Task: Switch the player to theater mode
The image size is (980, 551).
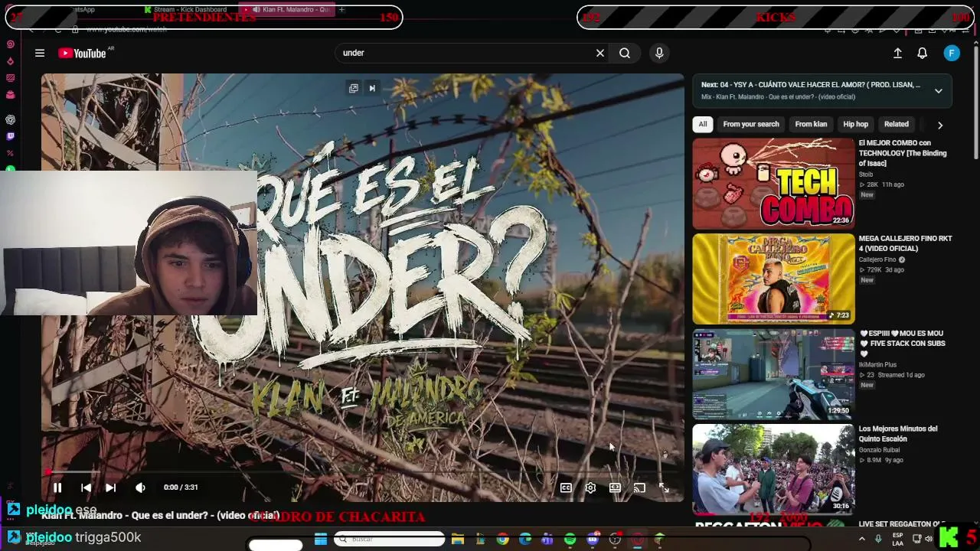Action: click(615, 487)
